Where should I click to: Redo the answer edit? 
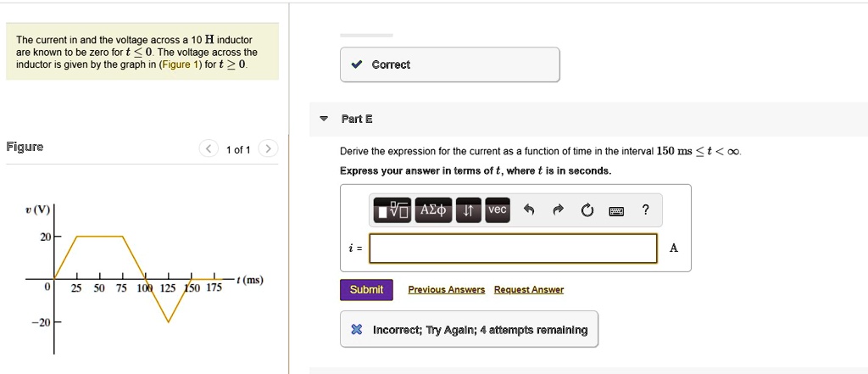coord(559,210)
